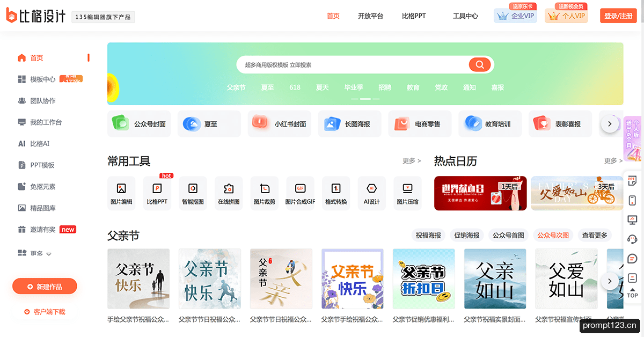Viewport: 644px width, 337px height.
Task: Click the 比格设计 logo
Action: [x=36, y=16]
